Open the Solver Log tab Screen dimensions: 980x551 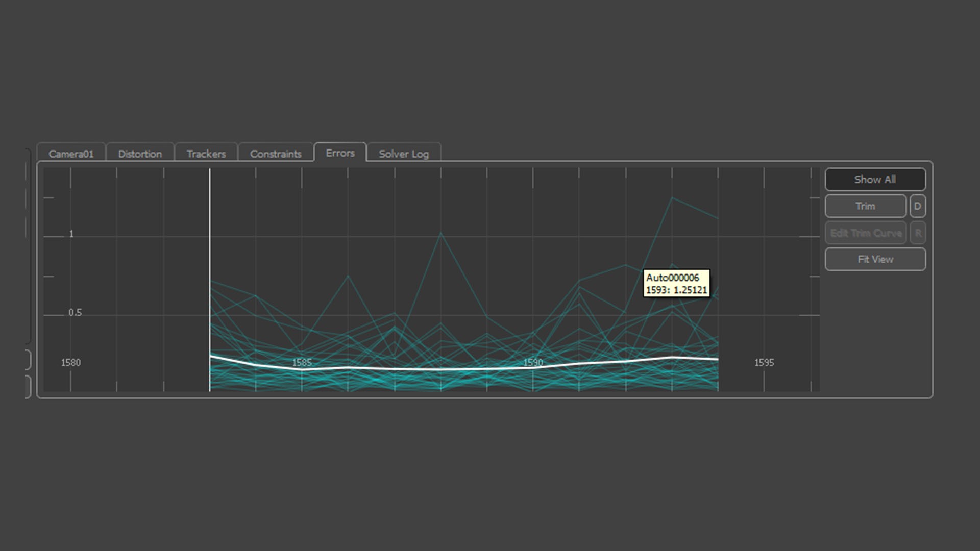pyautogui.click(x=403, y=154)
